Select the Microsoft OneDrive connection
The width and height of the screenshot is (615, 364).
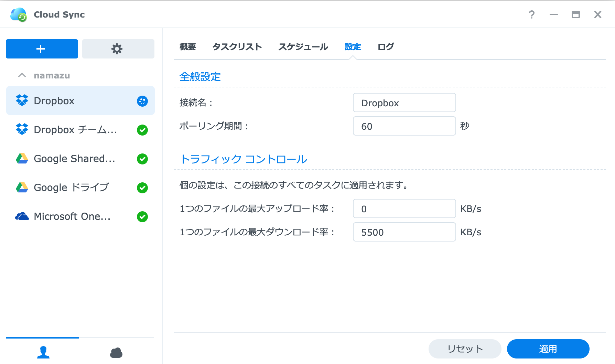click(x=72, y=216)
